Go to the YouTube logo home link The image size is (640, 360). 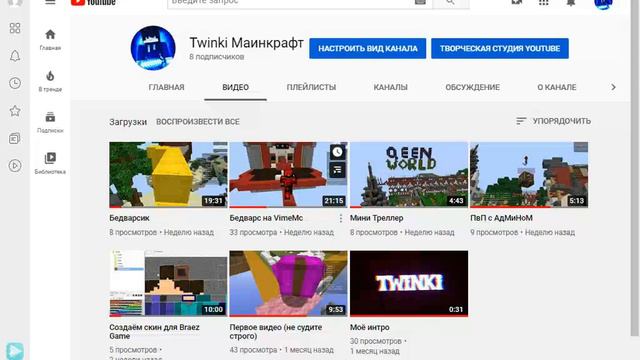point(93,2)
